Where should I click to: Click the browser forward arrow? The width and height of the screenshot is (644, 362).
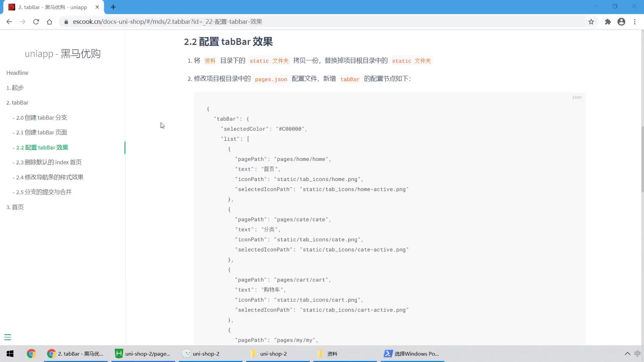[x=22, y=22]
